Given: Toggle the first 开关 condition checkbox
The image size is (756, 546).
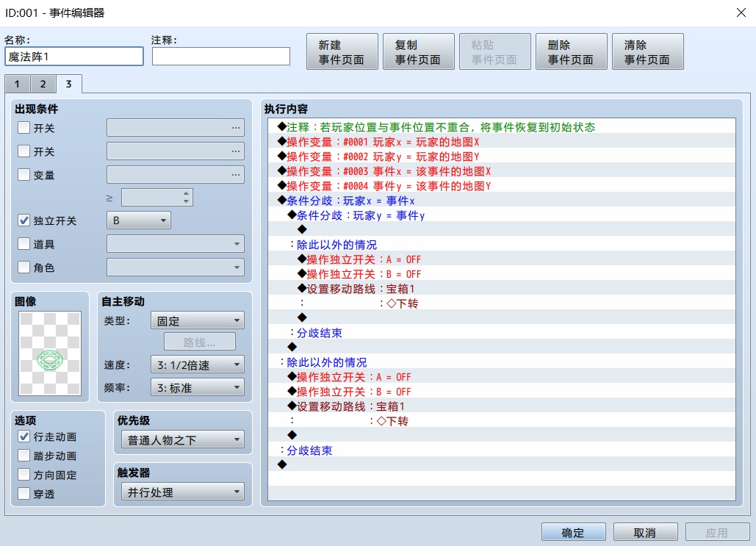Looking at the screenshot, I should [24, 128].
